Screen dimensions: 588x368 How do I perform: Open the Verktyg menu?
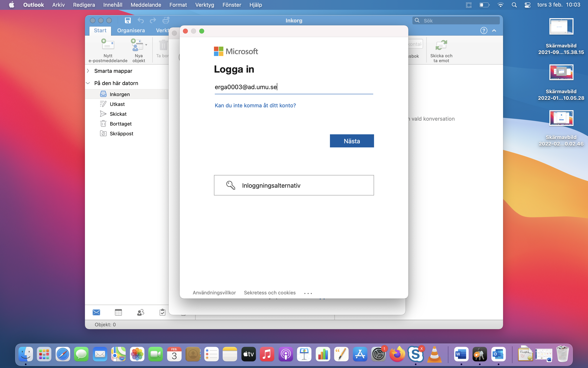pyautogui.click(x=205, y=5)
